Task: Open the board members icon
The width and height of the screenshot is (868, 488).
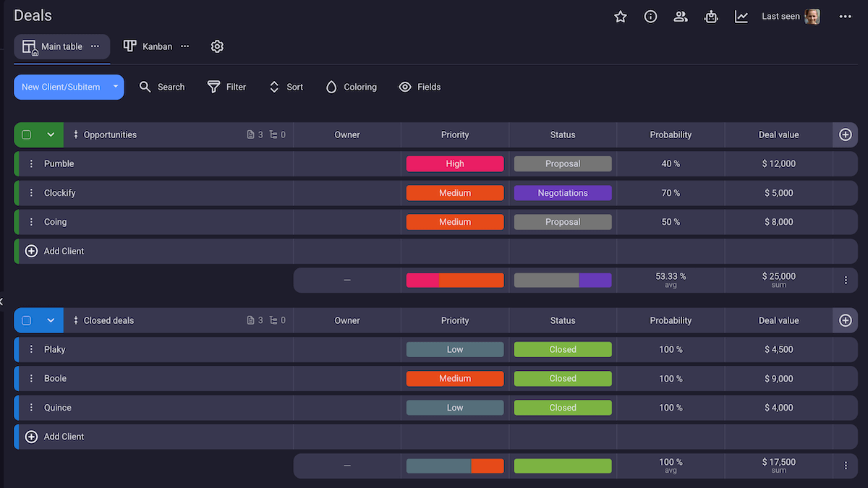Action: coord(681,16)
